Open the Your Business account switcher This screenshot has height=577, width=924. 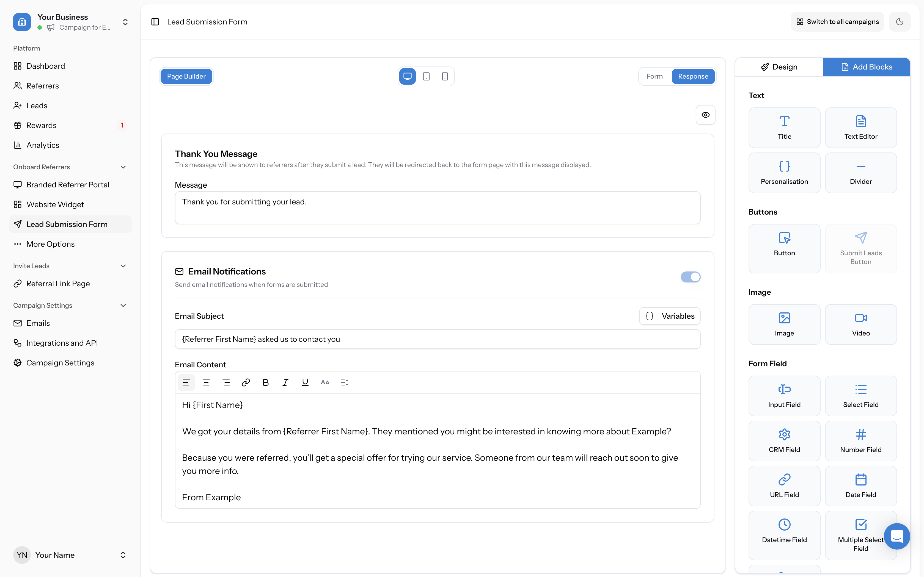[x=125, y=22]
